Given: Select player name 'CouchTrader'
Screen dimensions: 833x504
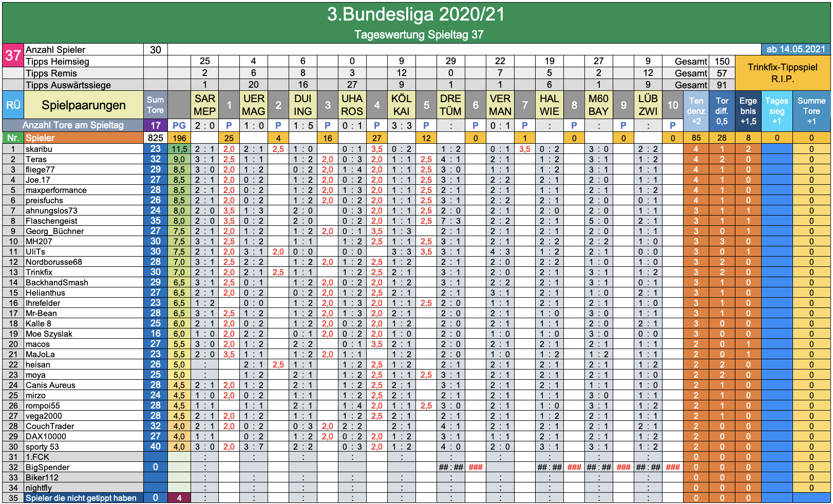Looking at the screenshot, I should pyautogui.click(x=50, y=426).
